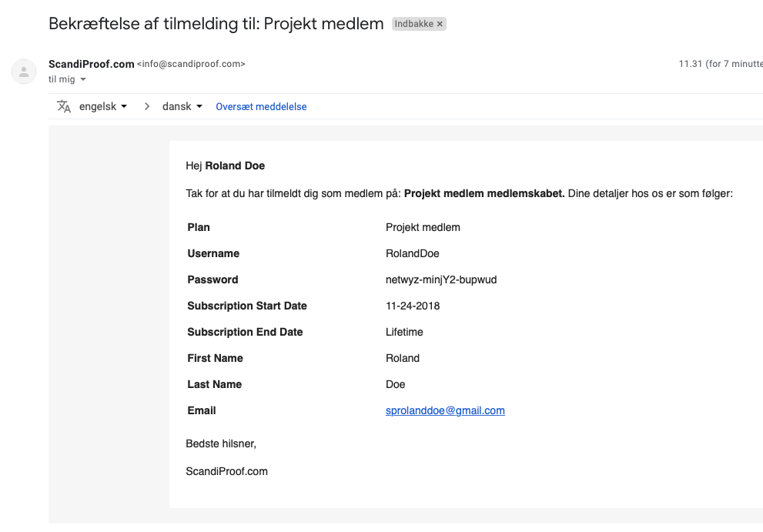The width and height of the screenshot is (763, 532).
Task: Click the Subscription Start Date value 11-24-2018
Action: [x=413, y=306]
